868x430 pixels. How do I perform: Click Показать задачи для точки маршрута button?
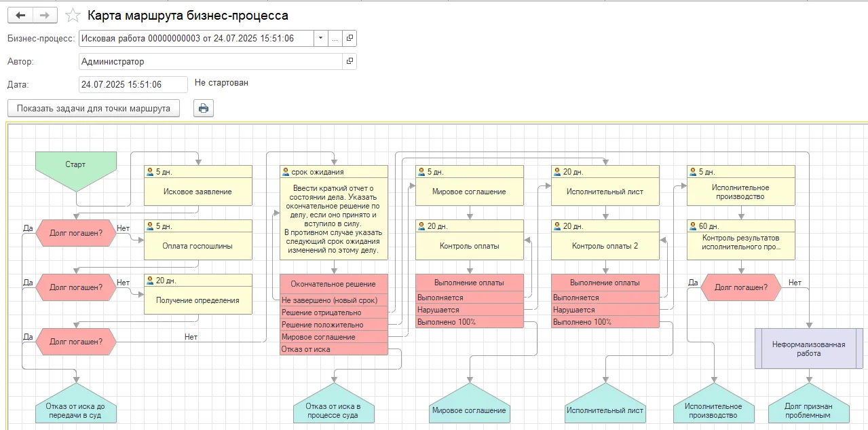94,108
